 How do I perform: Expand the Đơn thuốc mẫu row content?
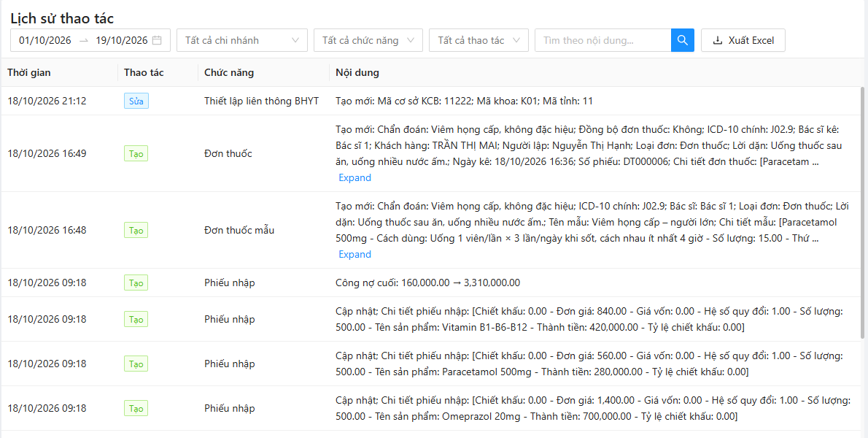(354, 254)
